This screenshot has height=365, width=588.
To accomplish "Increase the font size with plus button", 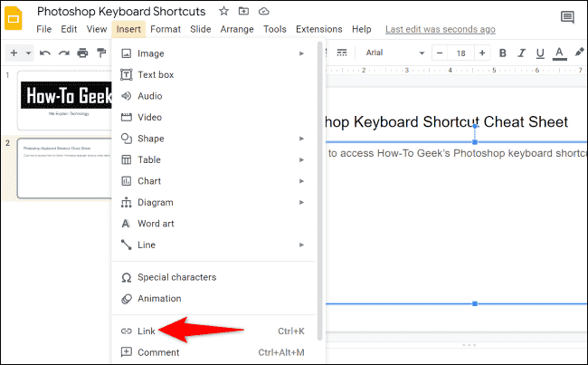I will (x=481, y=53).
